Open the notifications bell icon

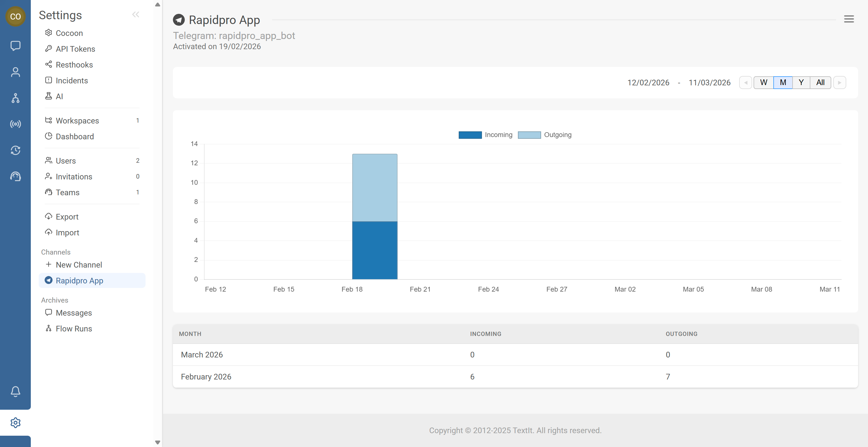click(15, 391)
